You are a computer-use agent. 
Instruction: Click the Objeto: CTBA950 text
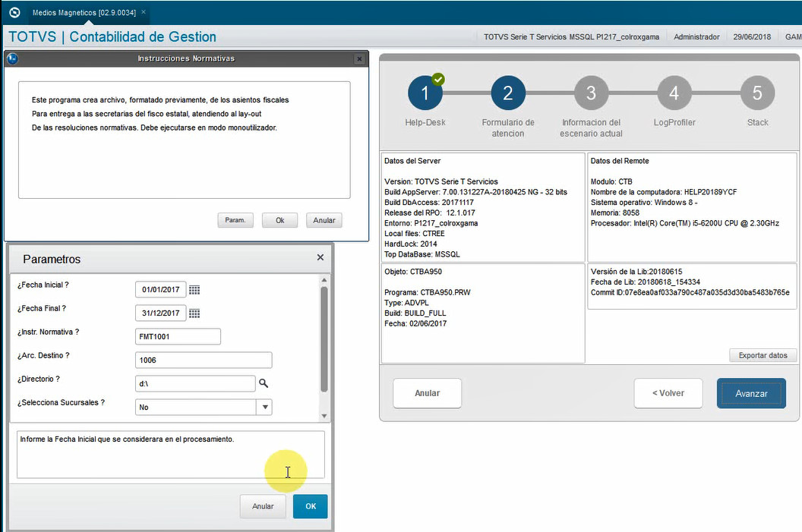[x=413, y=272]
